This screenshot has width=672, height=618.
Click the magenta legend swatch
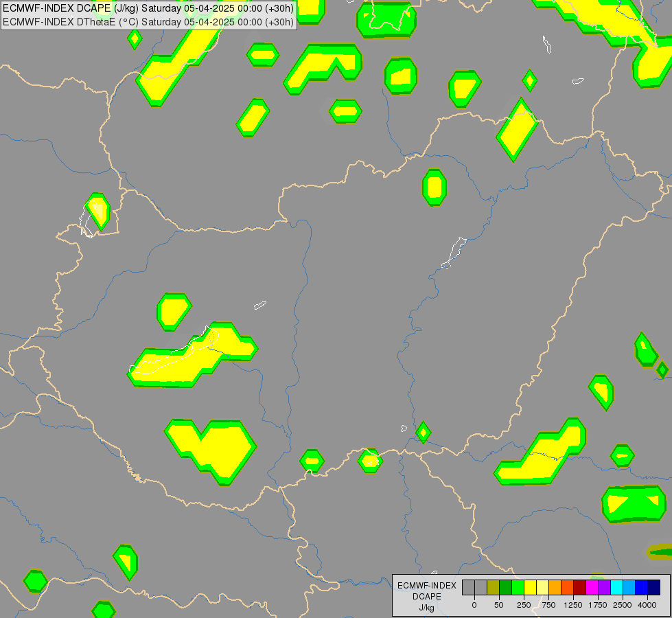tap(592, 587)
